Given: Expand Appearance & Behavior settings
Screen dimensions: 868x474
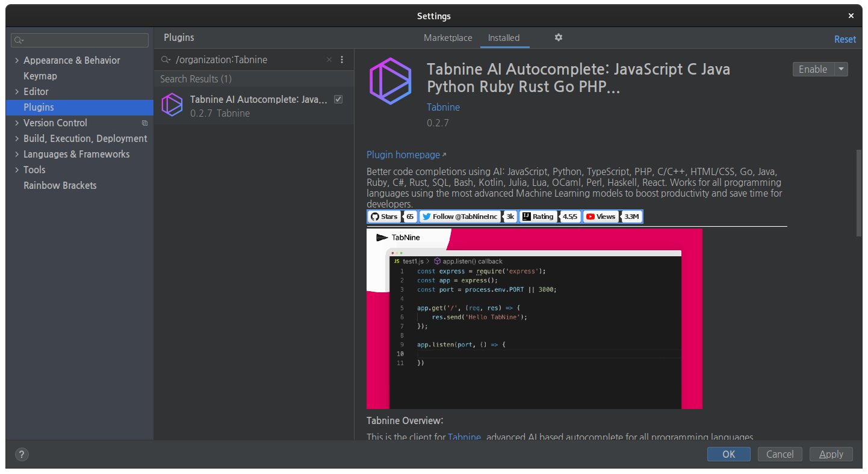Looking at the screenshot, I should click(17, 60).
